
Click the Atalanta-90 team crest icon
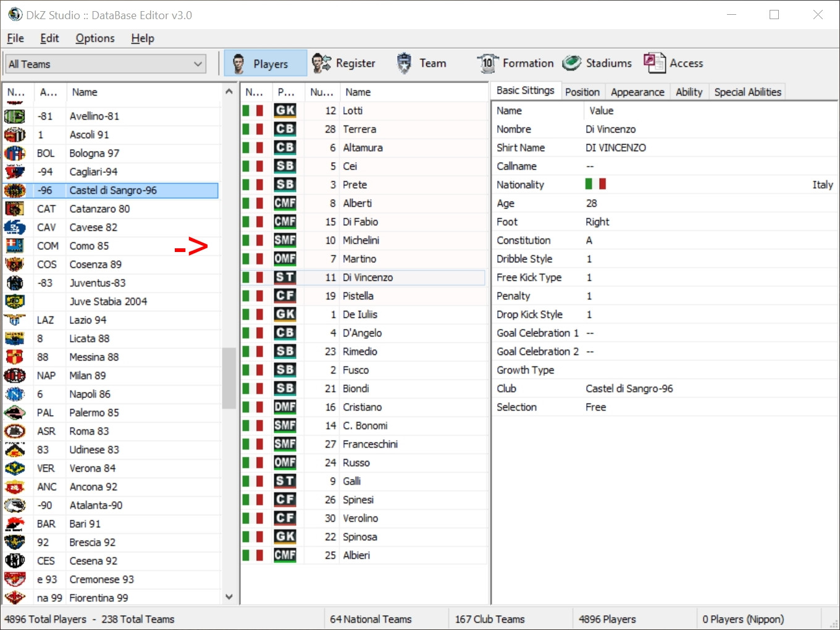(x=15, y=505)
